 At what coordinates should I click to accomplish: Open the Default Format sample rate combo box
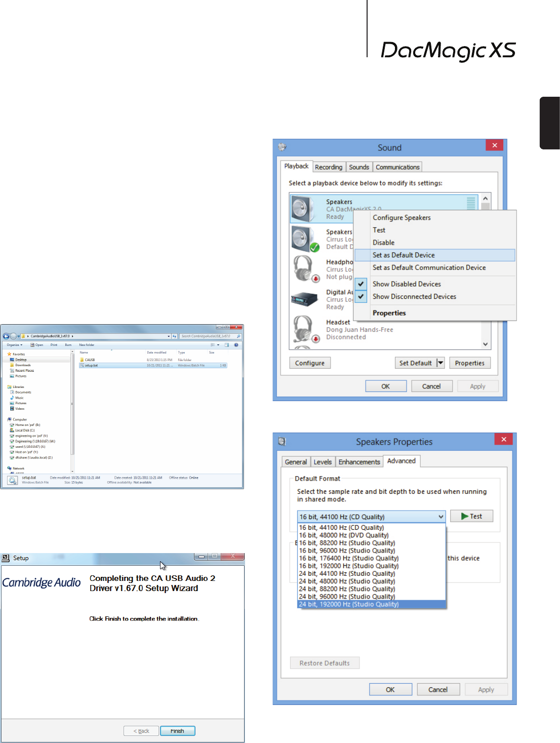click(x=371, y=517)
